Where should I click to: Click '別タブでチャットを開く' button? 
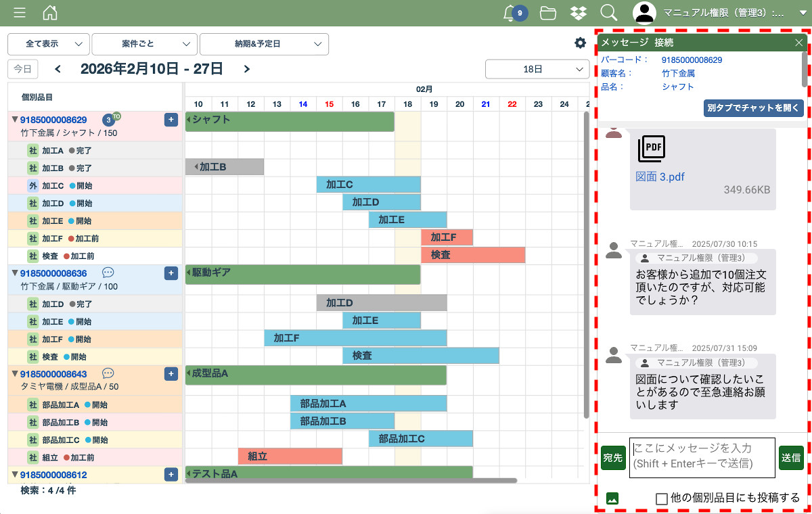click(753, 108)
